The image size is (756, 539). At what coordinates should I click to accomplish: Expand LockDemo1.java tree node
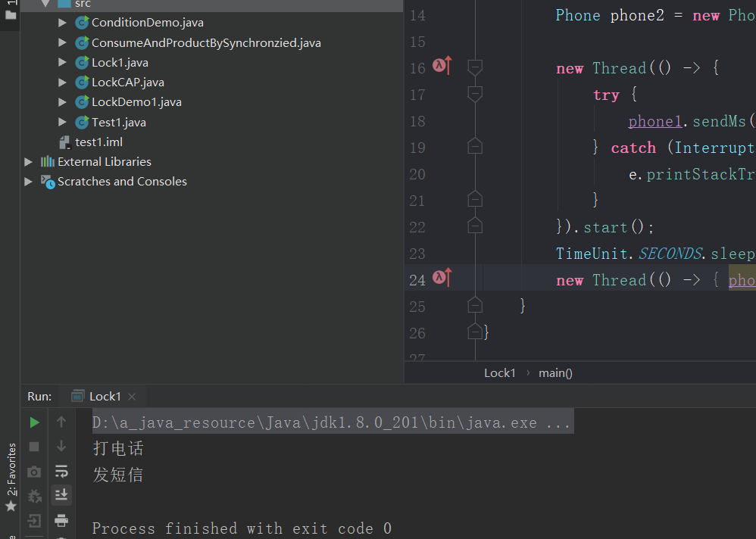point(62,102)
